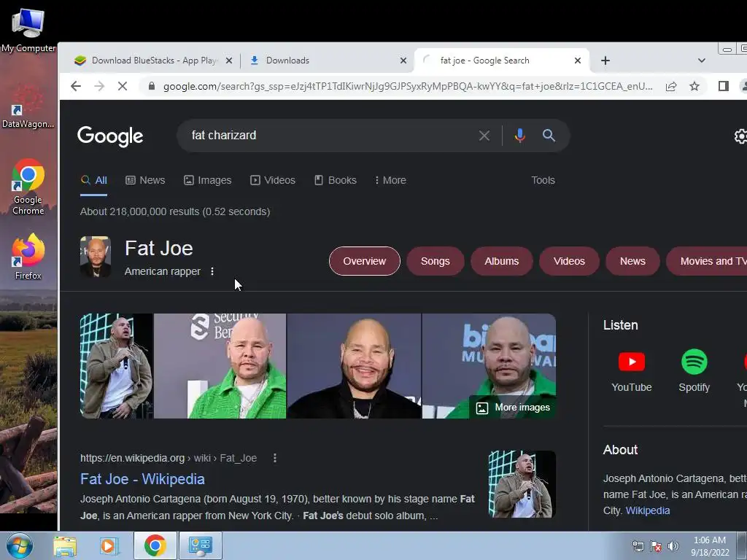Open Fat Joe - Wikipedia result
The height and width of the screenshot is (560, 747).
(x=142, y=479)
